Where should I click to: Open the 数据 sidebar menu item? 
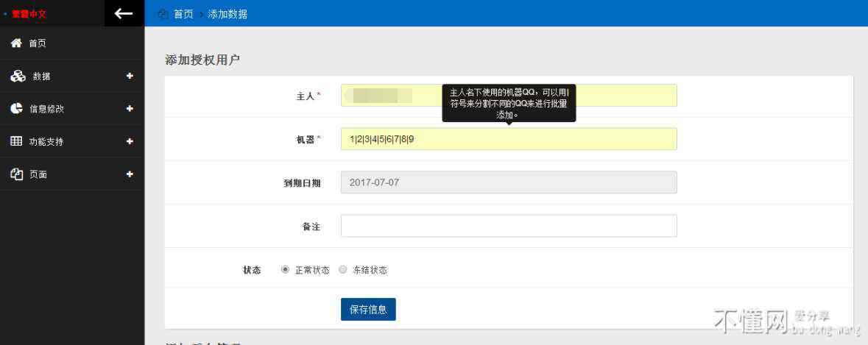pyautogui.click(x=72, y=76)
